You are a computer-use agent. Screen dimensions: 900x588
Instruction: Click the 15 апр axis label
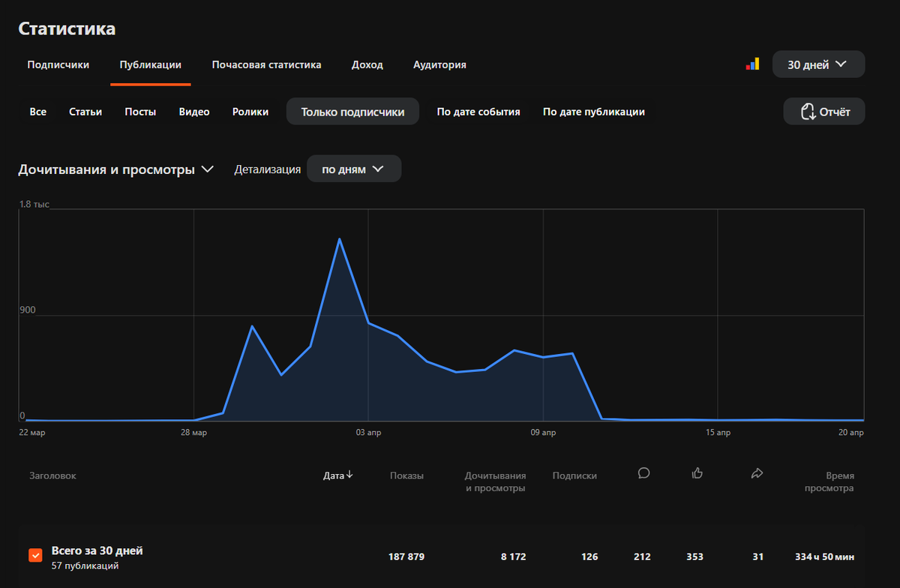[718, 433]
